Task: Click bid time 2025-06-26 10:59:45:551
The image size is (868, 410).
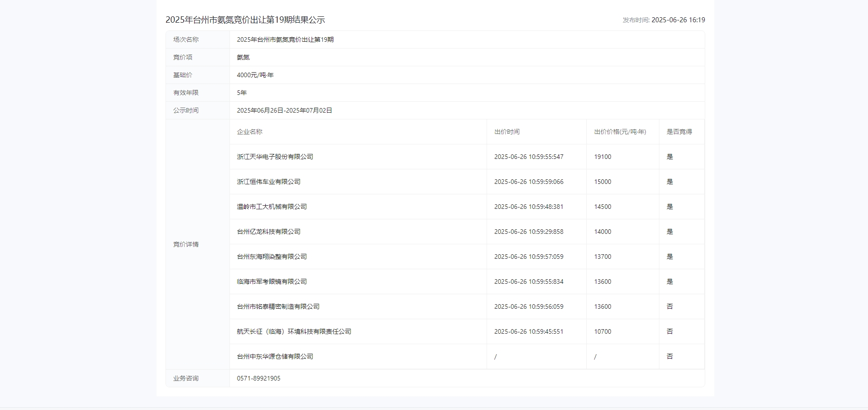Action: [529, 331]
